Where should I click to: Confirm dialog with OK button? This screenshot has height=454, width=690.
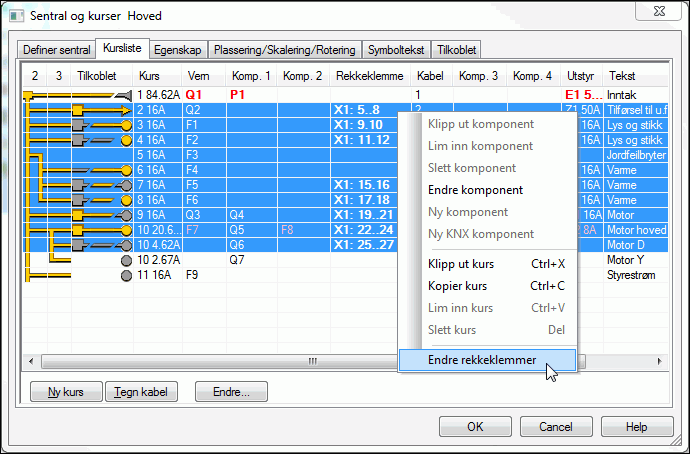coord(475,426)
